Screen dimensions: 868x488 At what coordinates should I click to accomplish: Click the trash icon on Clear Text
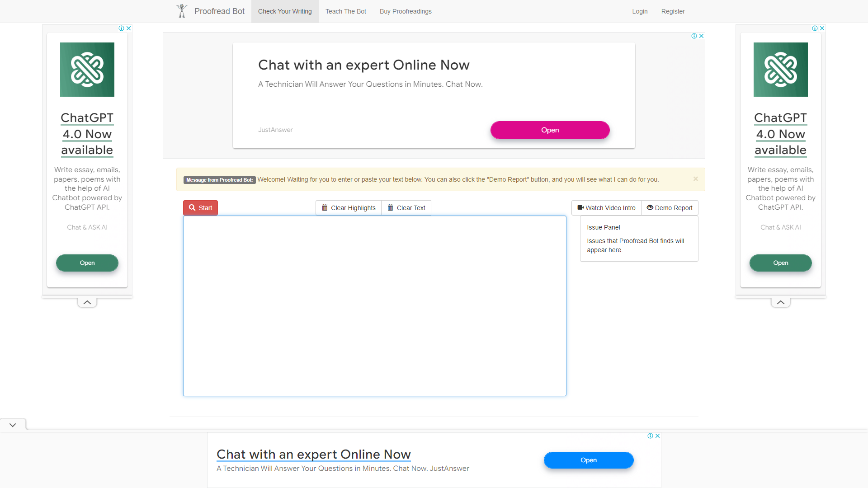[390, 208]
